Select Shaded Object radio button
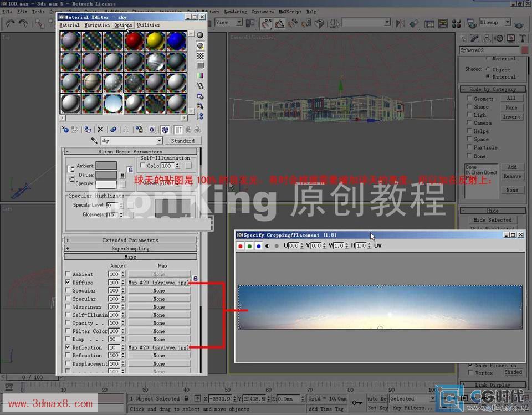The width and height of the screenshot is (532, 415). point(488,69)
